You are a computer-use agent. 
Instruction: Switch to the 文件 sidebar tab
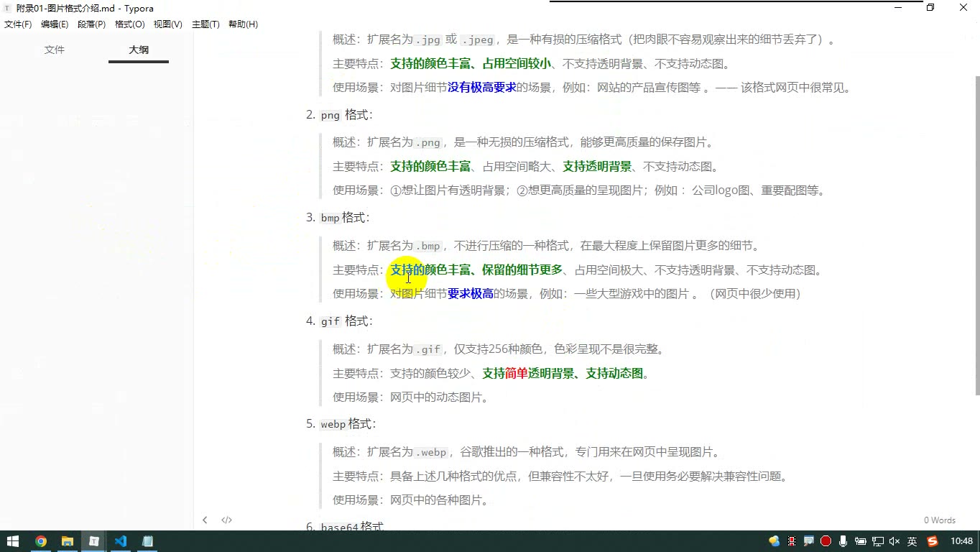(55, 50)
